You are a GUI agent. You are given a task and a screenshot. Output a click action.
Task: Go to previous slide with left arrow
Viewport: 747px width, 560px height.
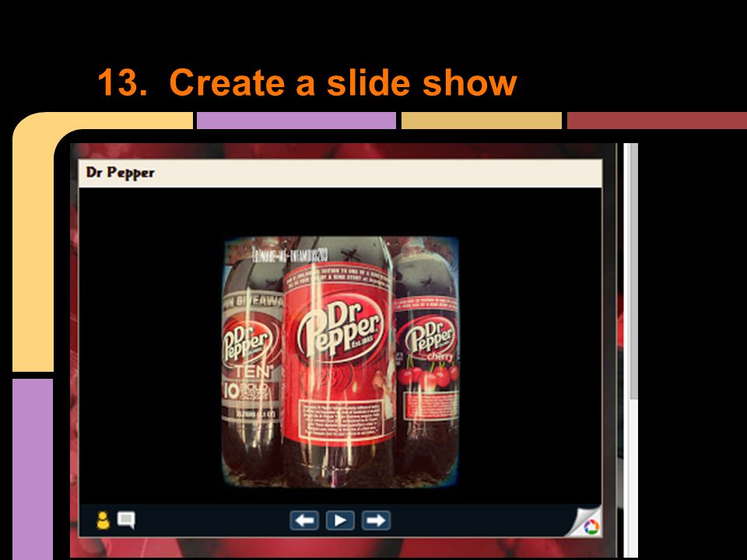[x=304, y=520]
